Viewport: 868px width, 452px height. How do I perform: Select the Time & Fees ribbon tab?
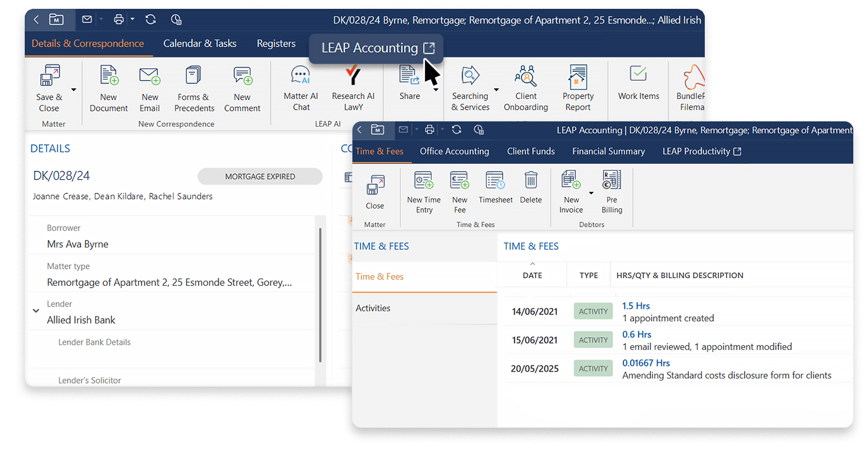[x=379, y=151]
